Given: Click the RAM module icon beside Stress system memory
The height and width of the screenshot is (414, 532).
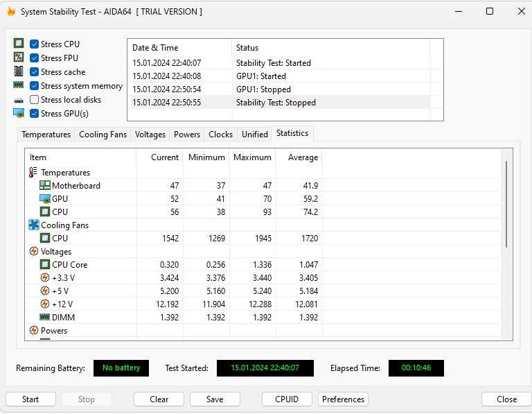Looking at the screenshot, I should click(x=18, y=85).
